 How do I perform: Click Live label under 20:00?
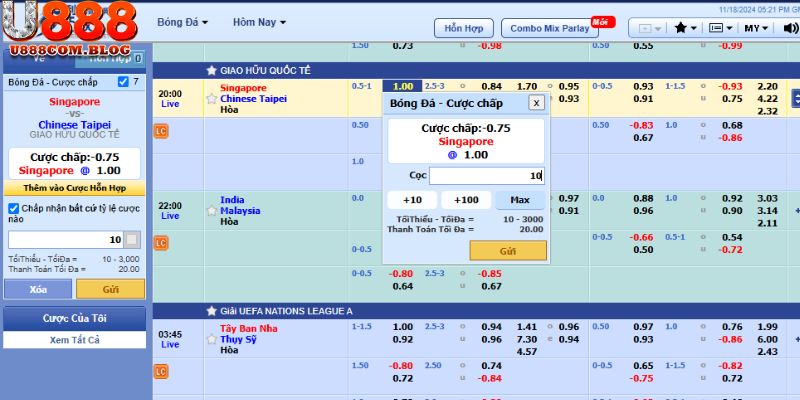pos(170,104)
